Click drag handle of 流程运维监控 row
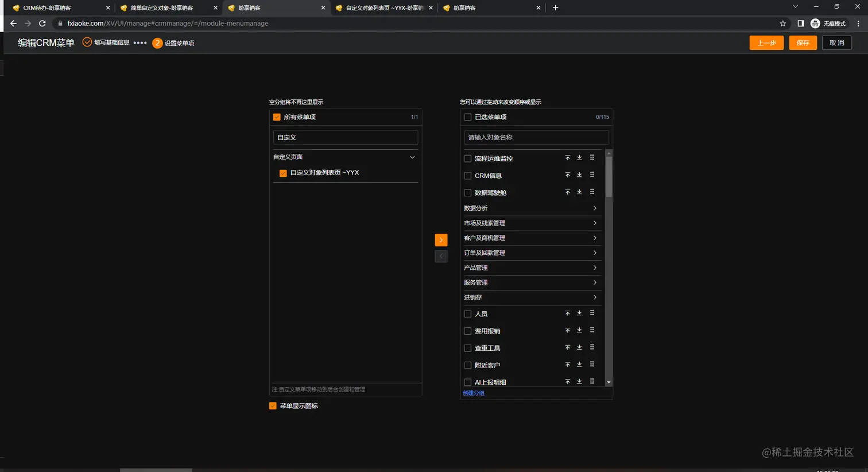 (x=592, y=158)
